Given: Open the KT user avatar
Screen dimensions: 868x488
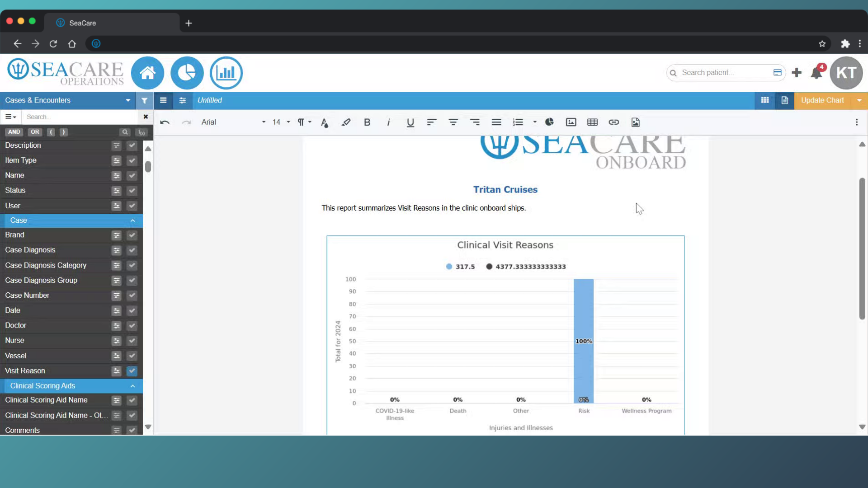Looking at the screenshot, I should point(846,73).
